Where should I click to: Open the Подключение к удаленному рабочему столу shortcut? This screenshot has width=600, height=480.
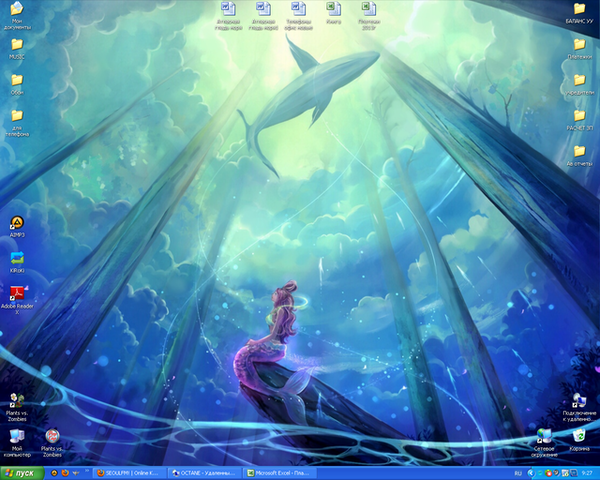pos(579,400)
